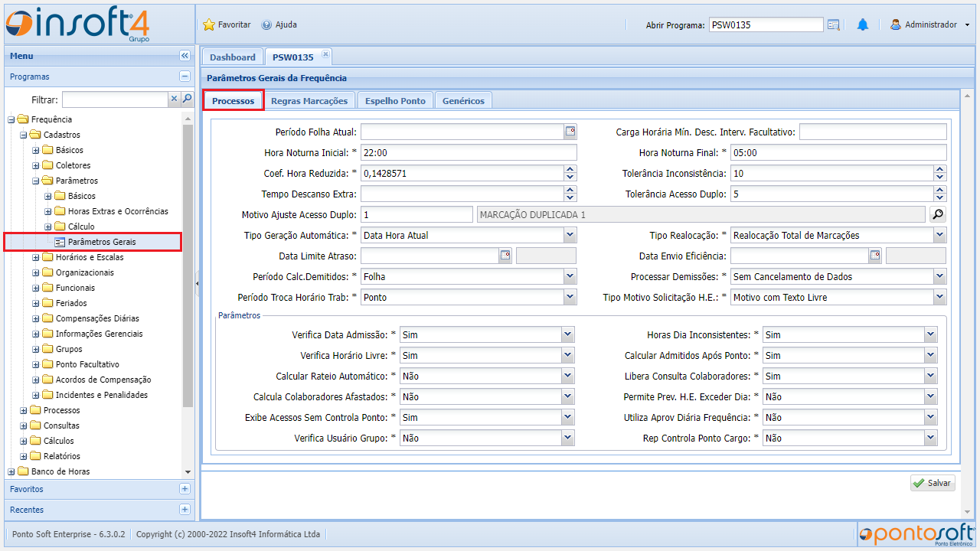
Task: Click the notification bell icon
Action: pyautogui.click(x=863, y=24)
